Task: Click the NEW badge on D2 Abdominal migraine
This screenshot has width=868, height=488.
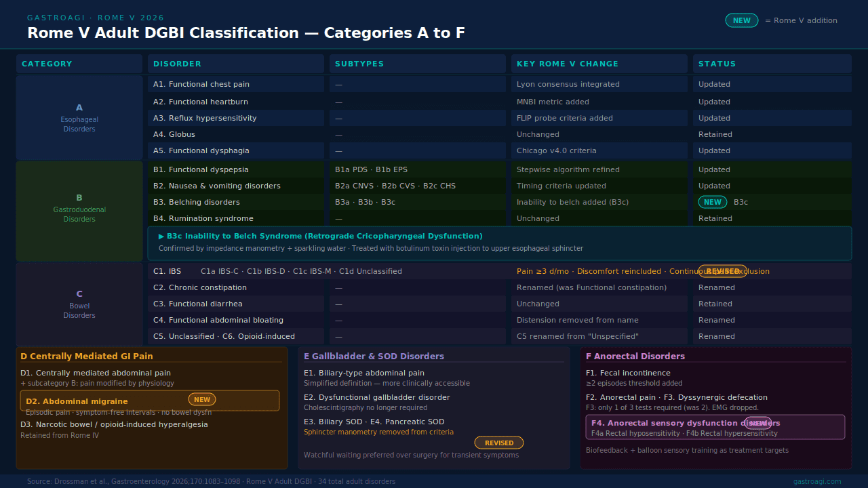Action: tap(202, 400)
